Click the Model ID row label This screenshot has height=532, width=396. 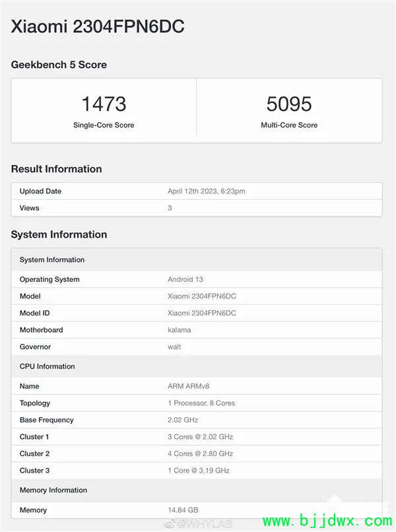(x=34, y=313)
